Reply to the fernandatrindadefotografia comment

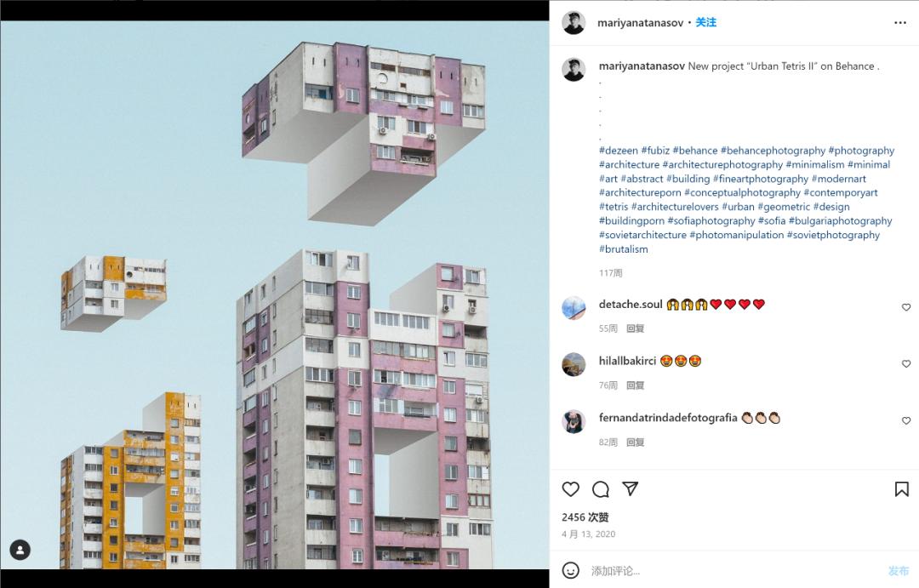tap(636, 442)
